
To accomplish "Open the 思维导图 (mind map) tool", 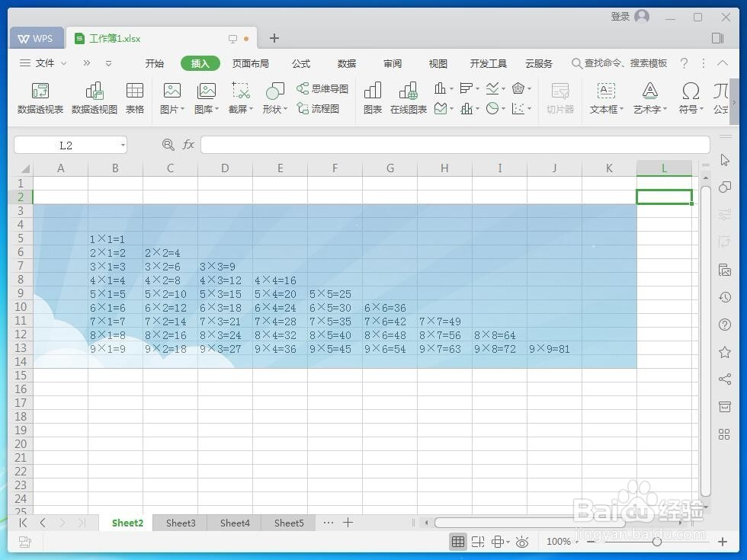I will click(x=322, y=88).
